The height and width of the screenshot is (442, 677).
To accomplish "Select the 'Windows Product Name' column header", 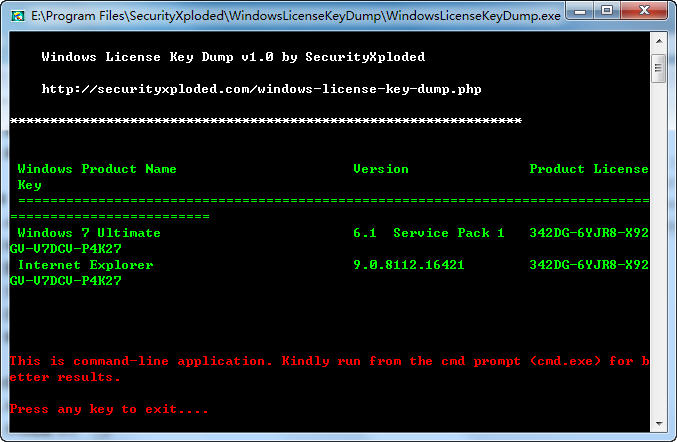I will (97, 169).
